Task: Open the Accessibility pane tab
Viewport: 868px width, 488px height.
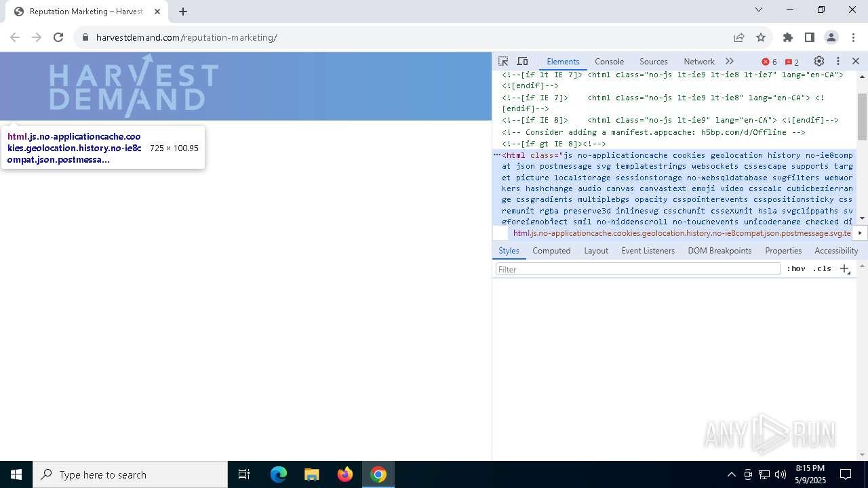Action: [x=836, y=251]
